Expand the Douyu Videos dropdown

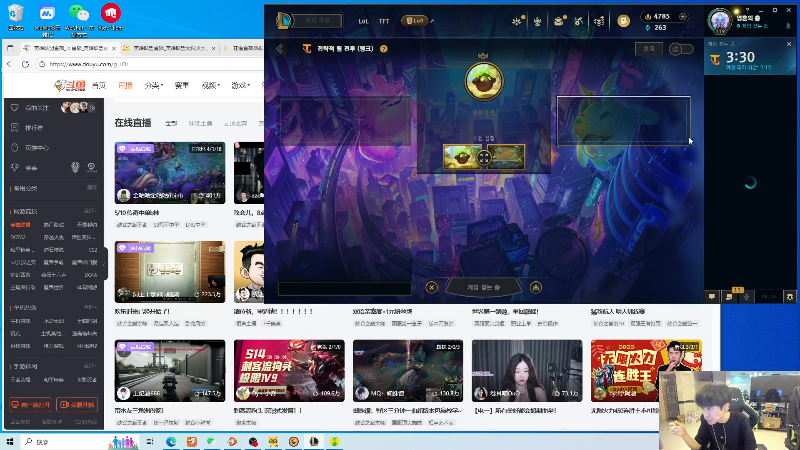coord(211,85)
